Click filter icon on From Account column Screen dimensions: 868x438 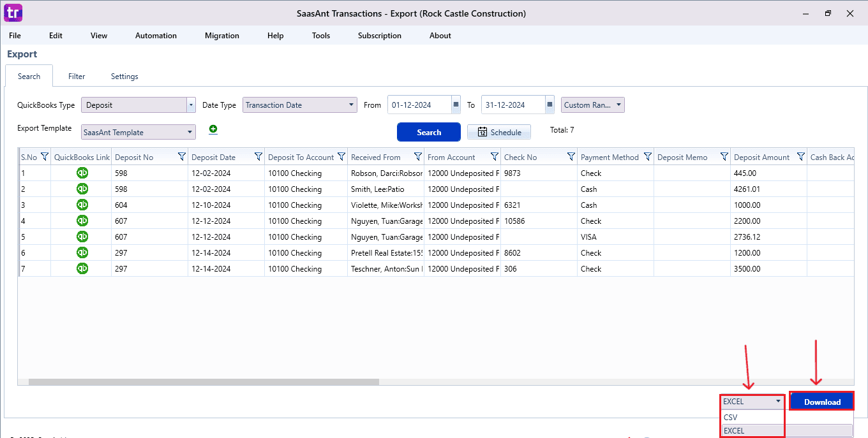(x=494, y=157)
